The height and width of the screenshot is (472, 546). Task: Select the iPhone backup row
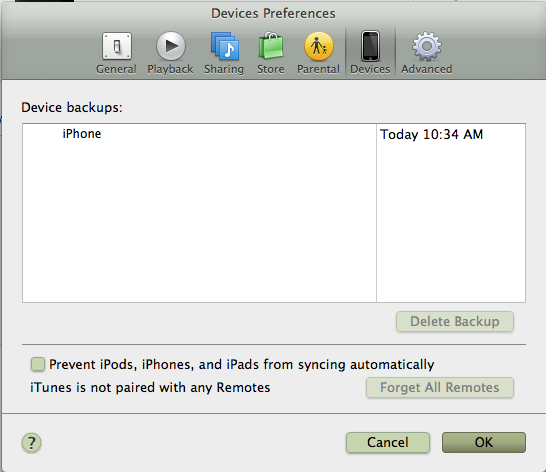point(274,134)
